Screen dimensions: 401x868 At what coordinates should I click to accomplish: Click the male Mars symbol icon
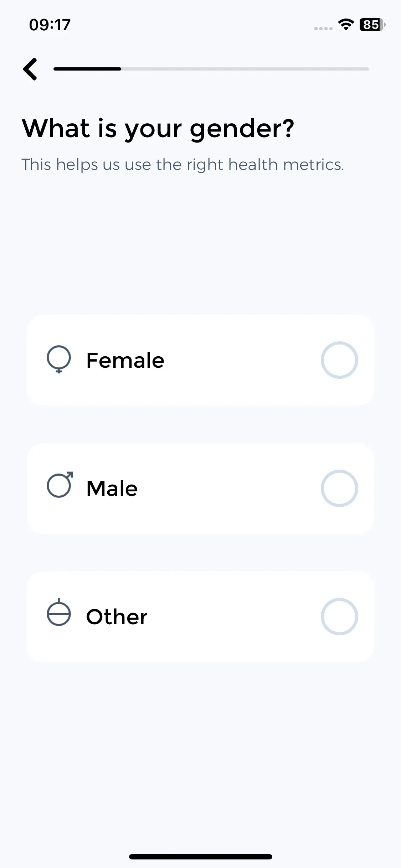60,485
